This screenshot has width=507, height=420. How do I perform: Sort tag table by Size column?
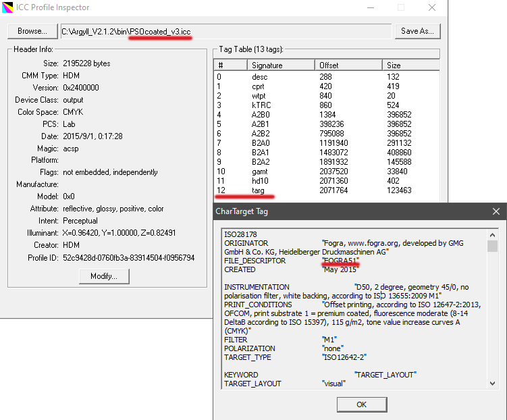pyautogui.click(x=408, y=65)
